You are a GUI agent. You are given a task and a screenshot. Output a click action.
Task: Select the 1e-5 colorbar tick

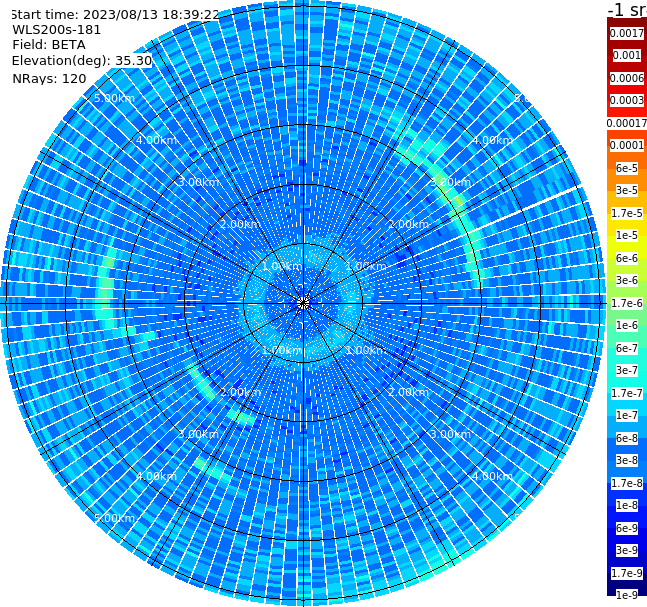click(627, 235)
